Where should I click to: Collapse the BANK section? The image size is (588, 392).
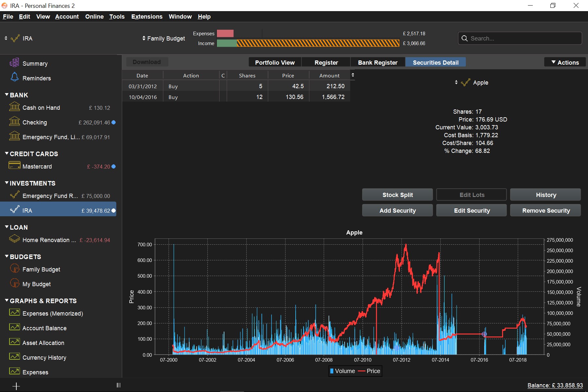pos(7,95)
